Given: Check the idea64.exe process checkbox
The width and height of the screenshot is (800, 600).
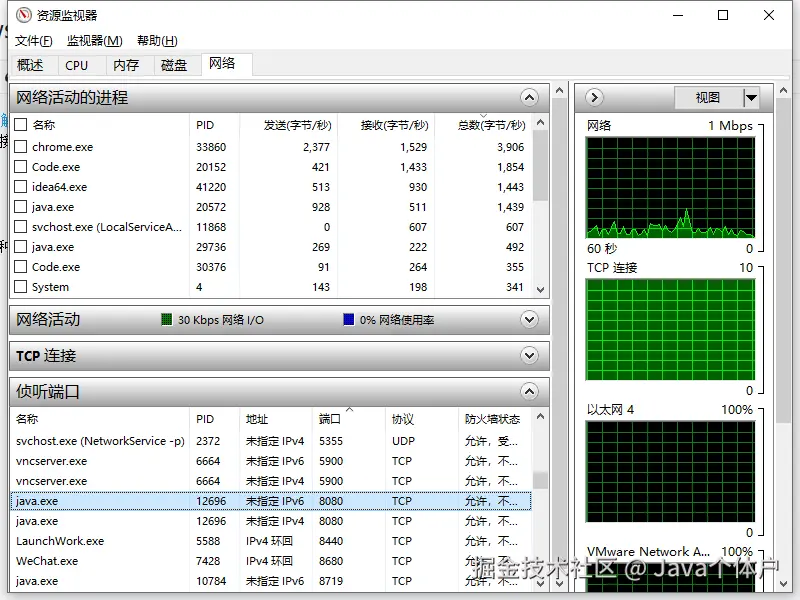Looking at the screenshot, I should pos(20,187).
